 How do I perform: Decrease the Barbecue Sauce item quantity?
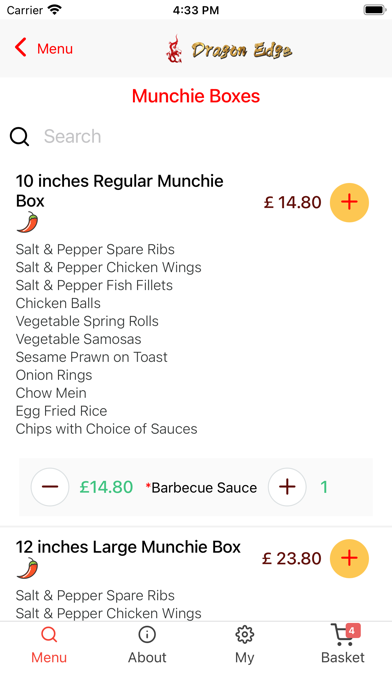pyautogui.click(x=50, y=487)
